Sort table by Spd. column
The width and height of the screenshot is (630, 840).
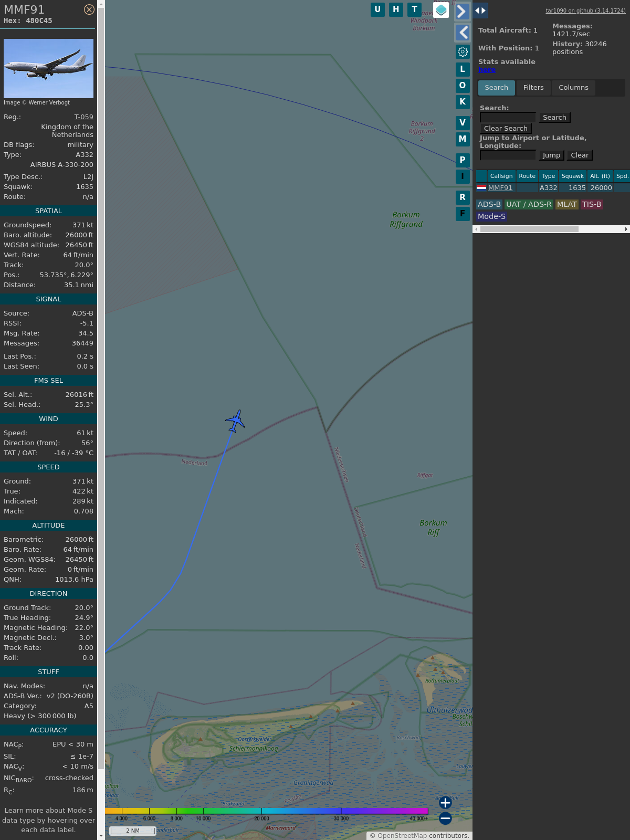point(622,176)
